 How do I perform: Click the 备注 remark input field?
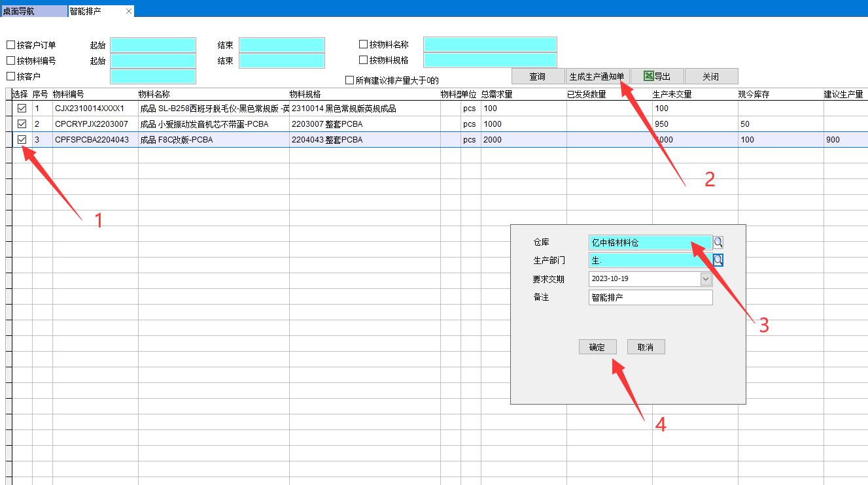(x=650, y=297)
